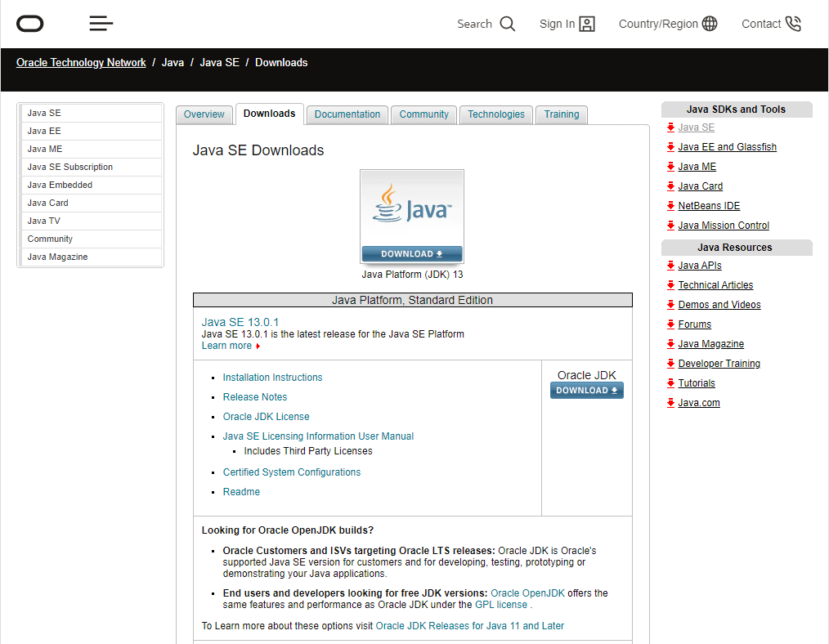This screenshot has height=644, width=829.
Task: Open NetBeans IDE link
Action: click(x=709, y=205)
